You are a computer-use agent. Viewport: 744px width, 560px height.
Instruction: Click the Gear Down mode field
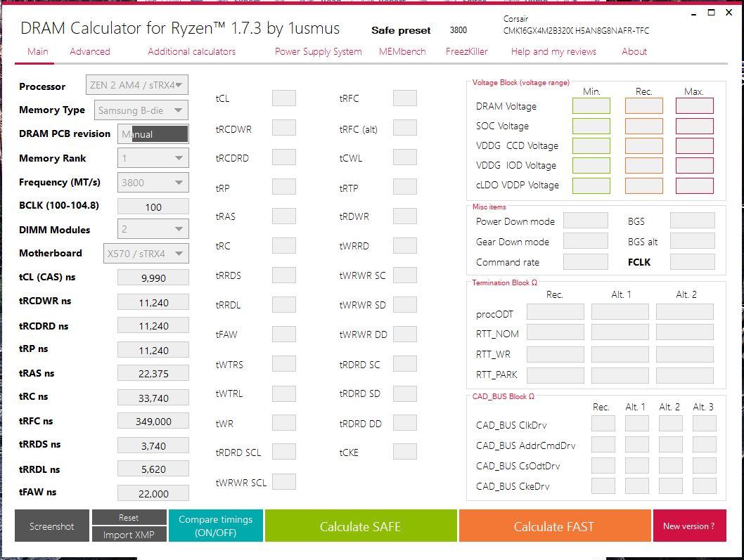click(586, 241)
